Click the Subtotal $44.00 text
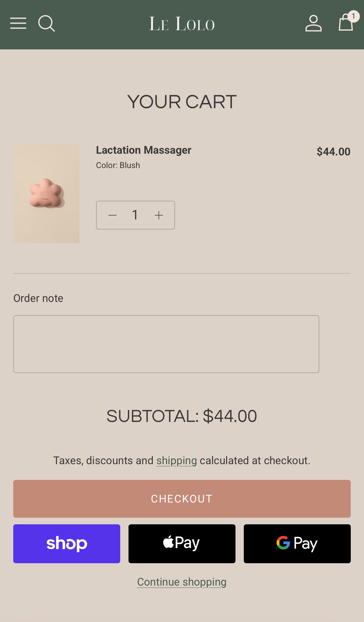The image size is (364, 622). click(x=182, y=416)
